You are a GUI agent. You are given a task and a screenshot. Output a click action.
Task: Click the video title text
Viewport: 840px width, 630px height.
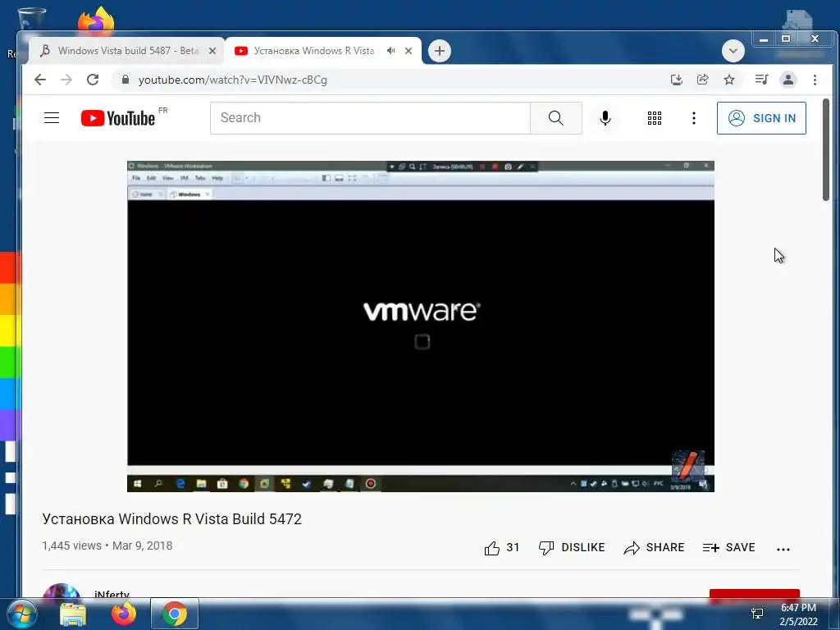click(x=172, y=519)
